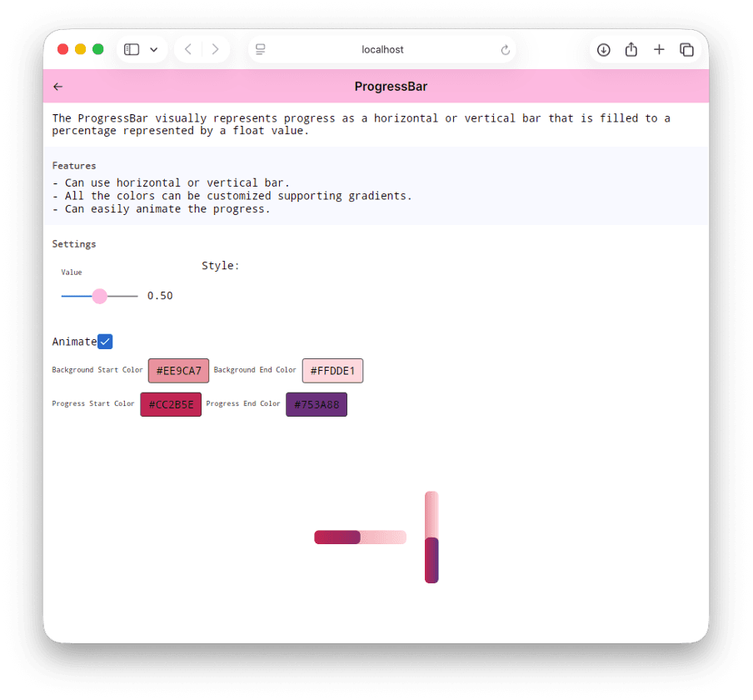Open the share sheet icon
Viewport: 753px width, 700px height.
point(631,49)
